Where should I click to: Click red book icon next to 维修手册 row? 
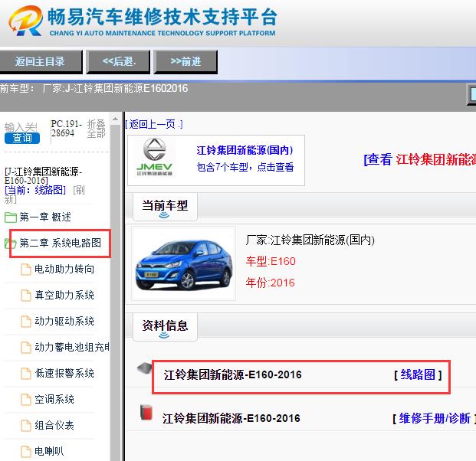pos(146,413)
